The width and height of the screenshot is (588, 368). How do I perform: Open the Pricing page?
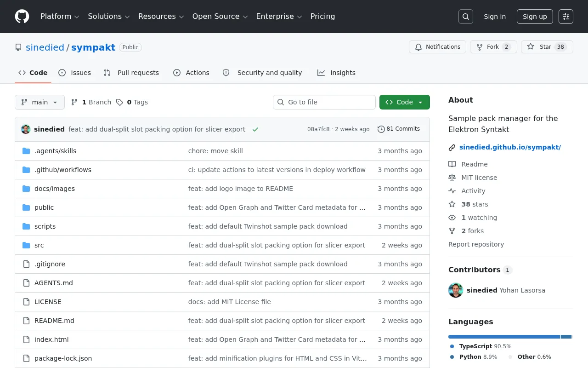[322, 17]
